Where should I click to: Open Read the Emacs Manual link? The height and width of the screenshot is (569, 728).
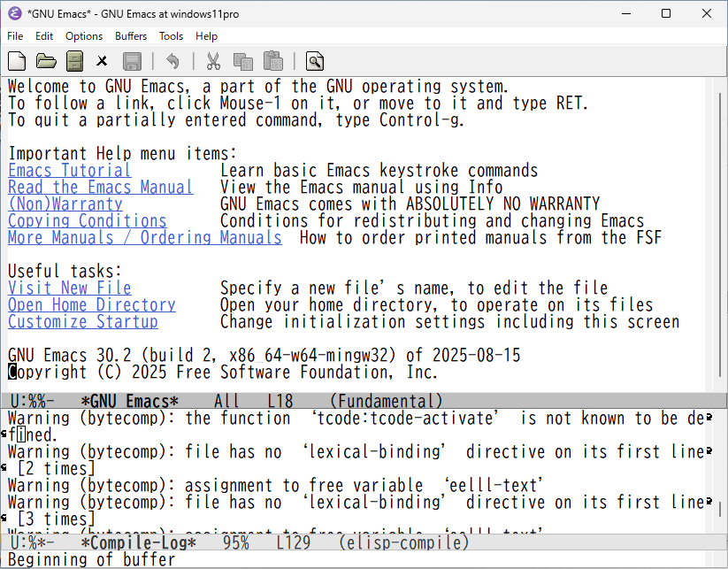tap(101, 188)
